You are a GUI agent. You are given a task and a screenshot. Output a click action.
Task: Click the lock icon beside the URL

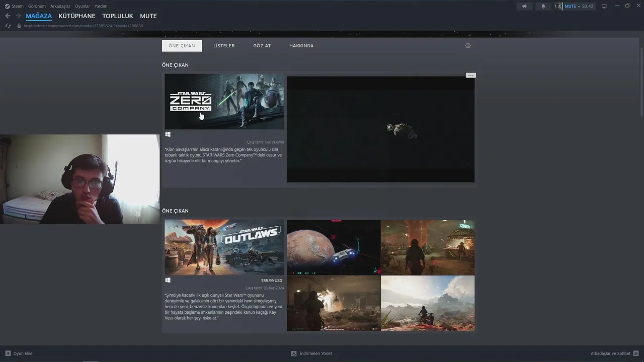[19, 26]
